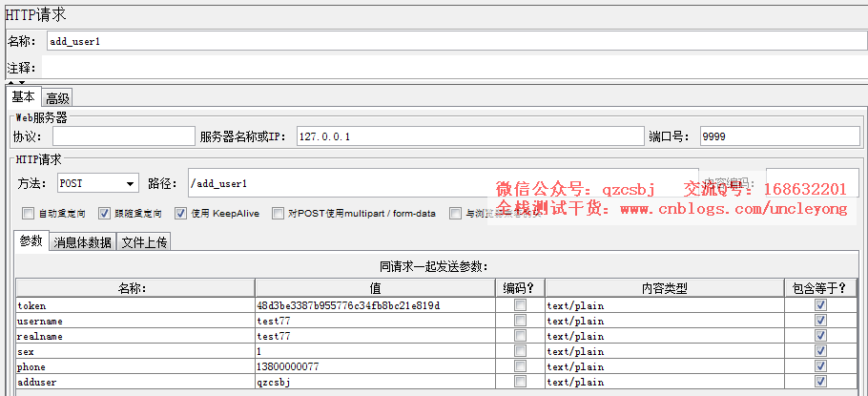Select the value 1 in sex row

click(375, 351)
